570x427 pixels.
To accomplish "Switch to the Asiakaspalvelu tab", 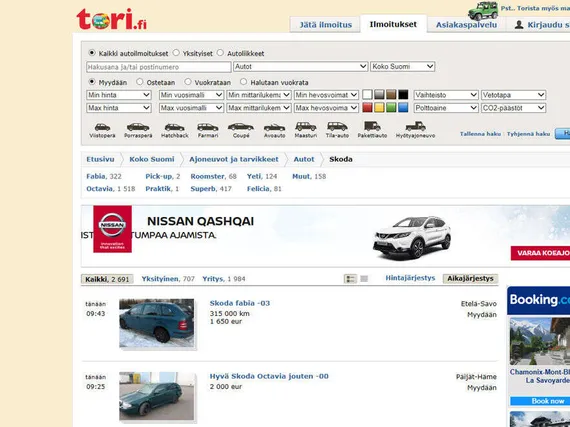I will (x=466, y=25).
